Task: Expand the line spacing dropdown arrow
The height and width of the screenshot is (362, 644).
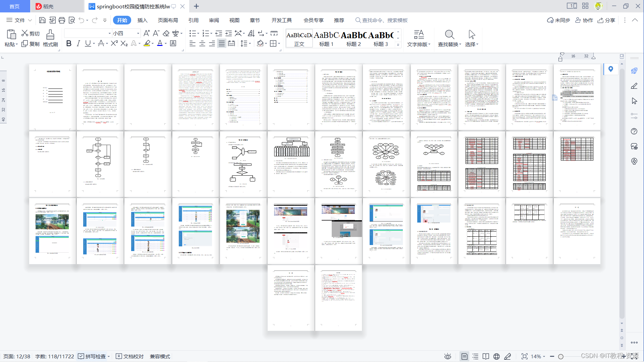Action: (x=250, y=44)
